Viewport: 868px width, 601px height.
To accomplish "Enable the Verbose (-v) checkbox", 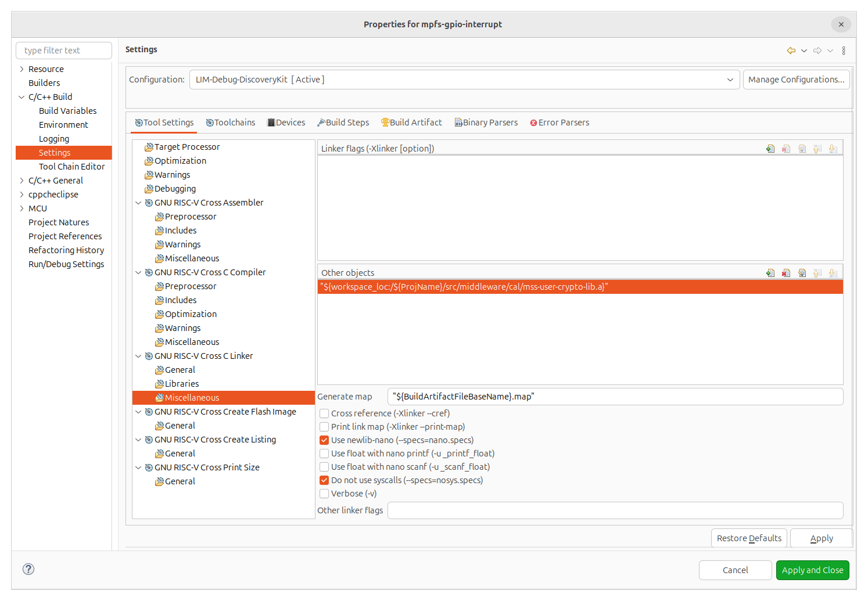I will [x=324, y=494].
